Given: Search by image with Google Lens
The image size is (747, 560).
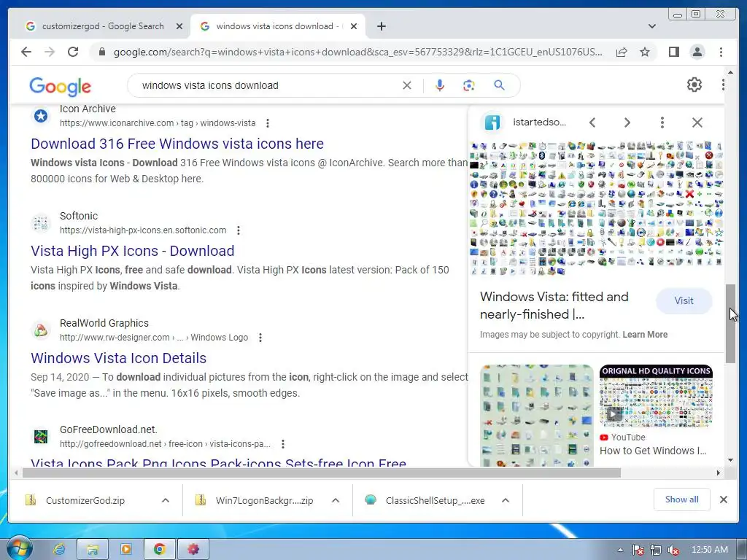Looking at the screenshot, I should coord(469,85).
